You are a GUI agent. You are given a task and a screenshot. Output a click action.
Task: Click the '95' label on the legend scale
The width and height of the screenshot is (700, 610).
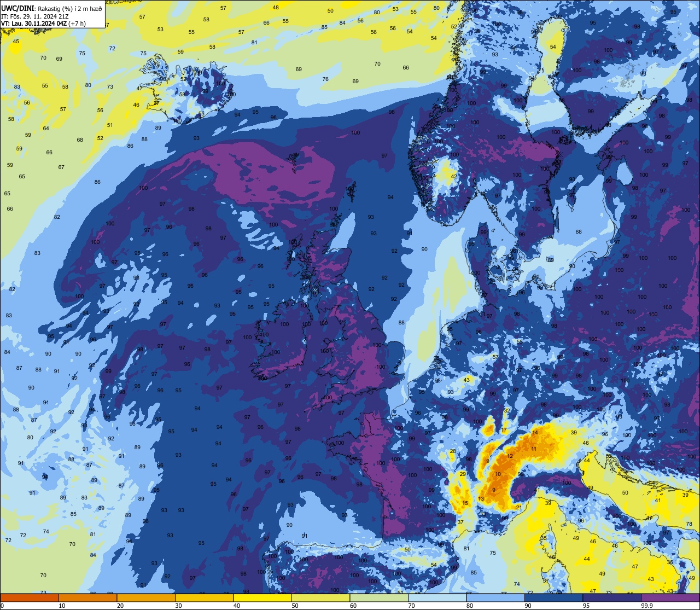point(586,606)
